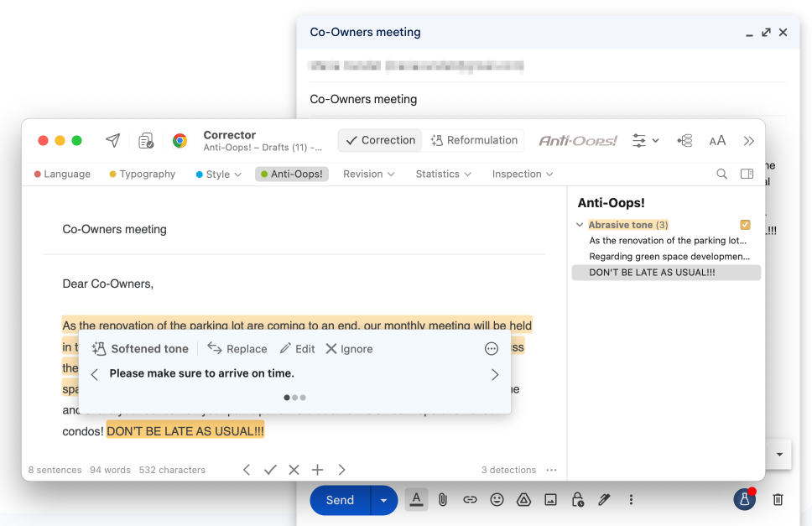Click the text size AA icon
This screenshot has width=812, height=526.
pos(717,141)
